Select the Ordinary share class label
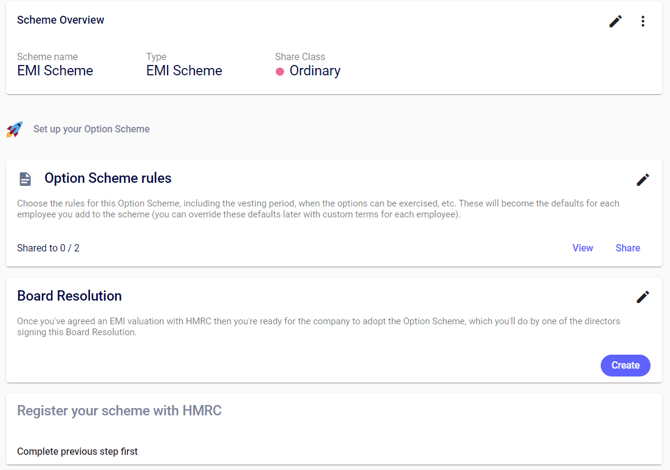Viewport: 670px width, 470px height. (x=315, y=71)
